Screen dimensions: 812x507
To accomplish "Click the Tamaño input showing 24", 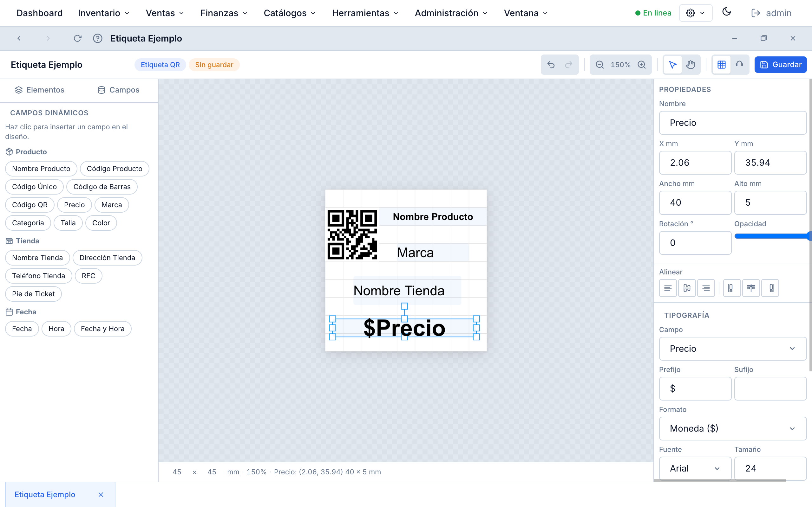I will click(770, 468).
